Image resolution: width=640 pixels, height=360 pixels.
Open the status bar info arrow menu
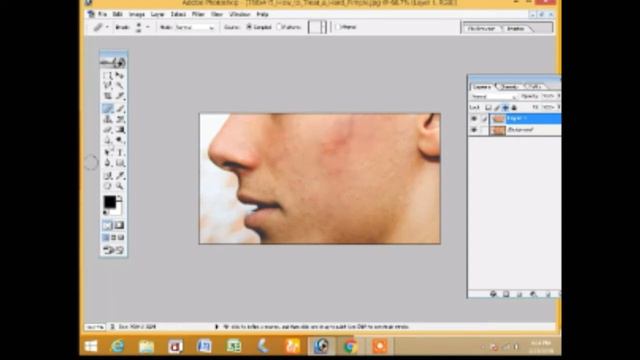point(217,327)
